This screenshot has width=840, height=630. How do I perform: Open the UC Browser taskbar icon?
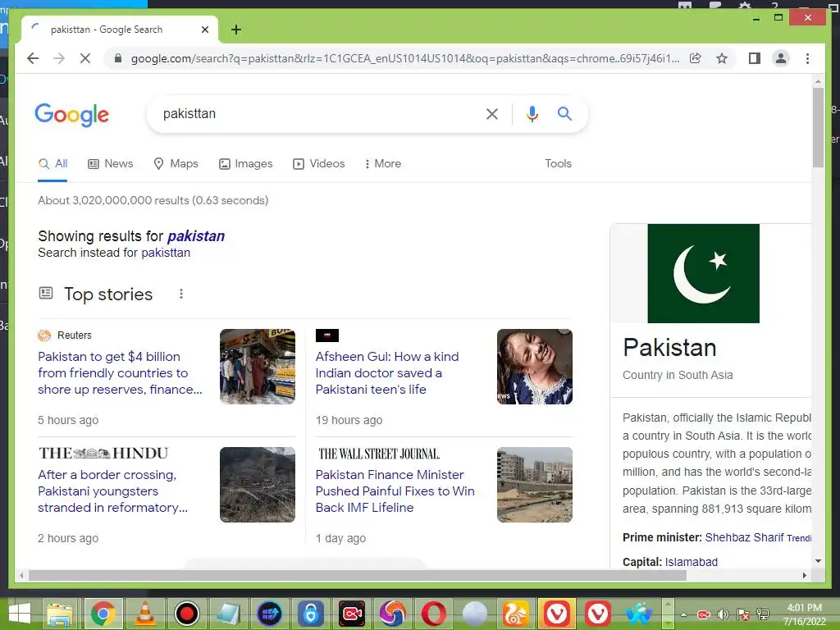point(516,614)
